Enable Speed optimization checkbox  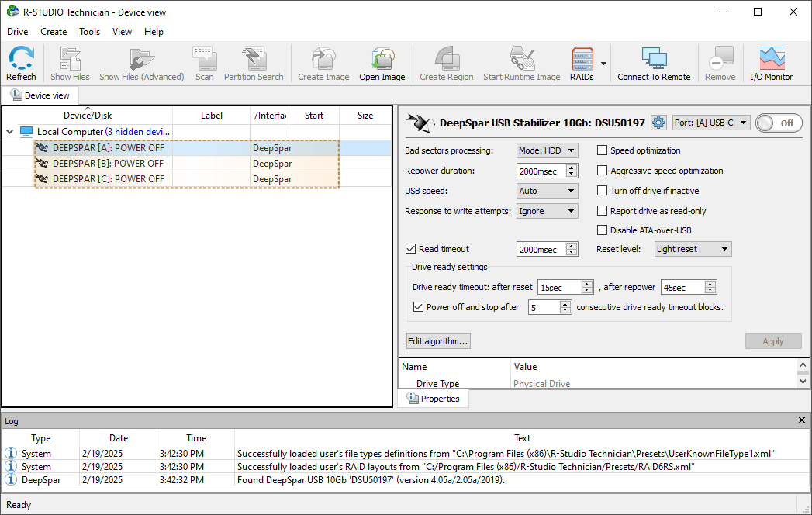(x=603, y=150)
